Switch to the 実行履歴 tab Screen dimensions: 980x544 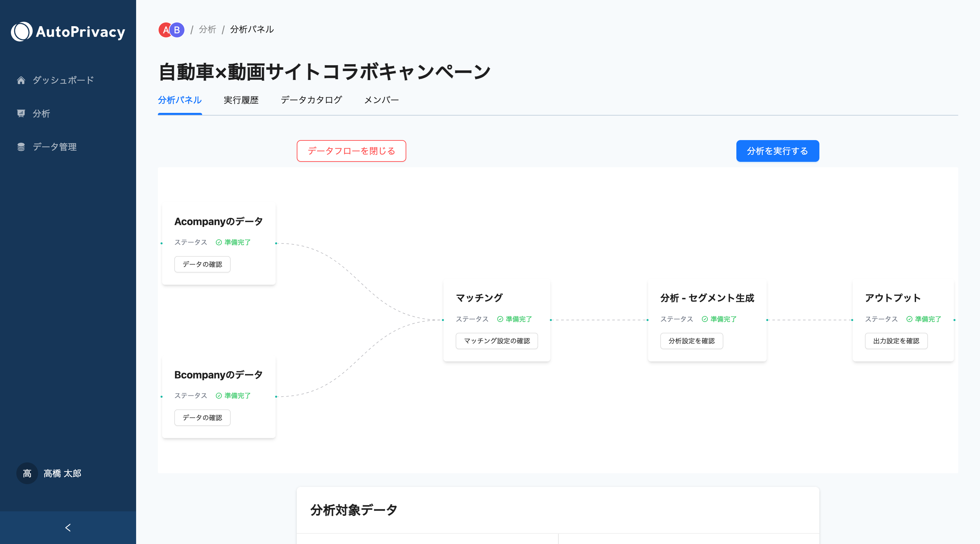point(241,100)
